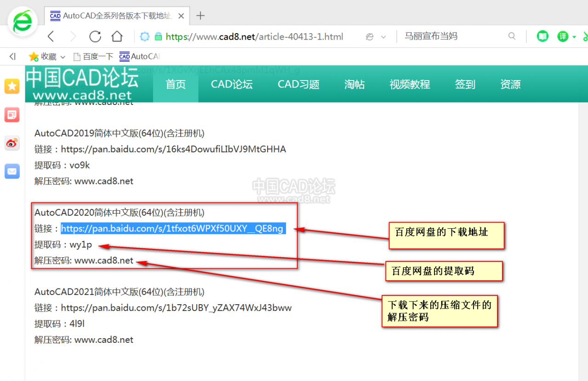Click the address bar URL
This screenshot has height=381, width=588.
(254, 36)
